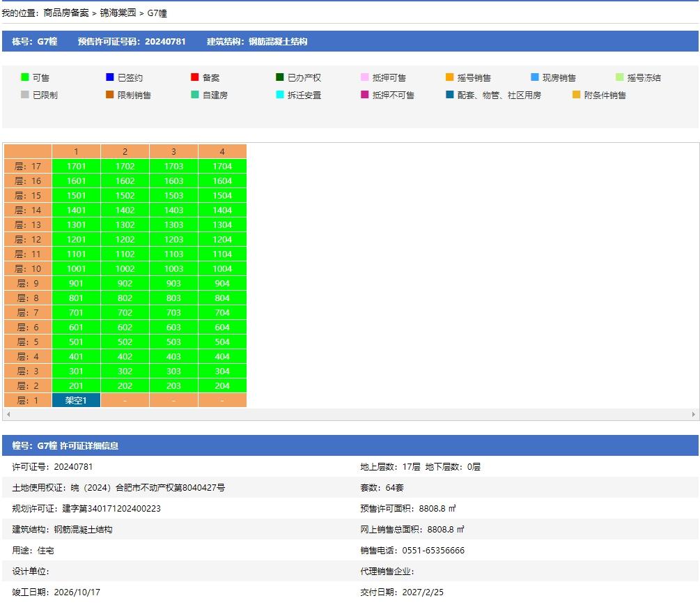Click unit 1304 in the table
Viewport: 700px width, 605px height.
[222, 224]
